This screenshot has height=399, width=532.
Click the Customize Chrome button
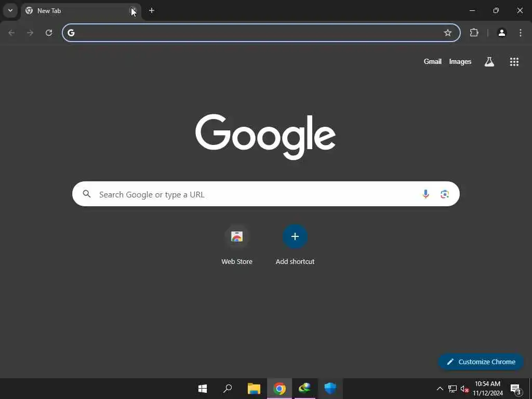click(x=481, y=362)
